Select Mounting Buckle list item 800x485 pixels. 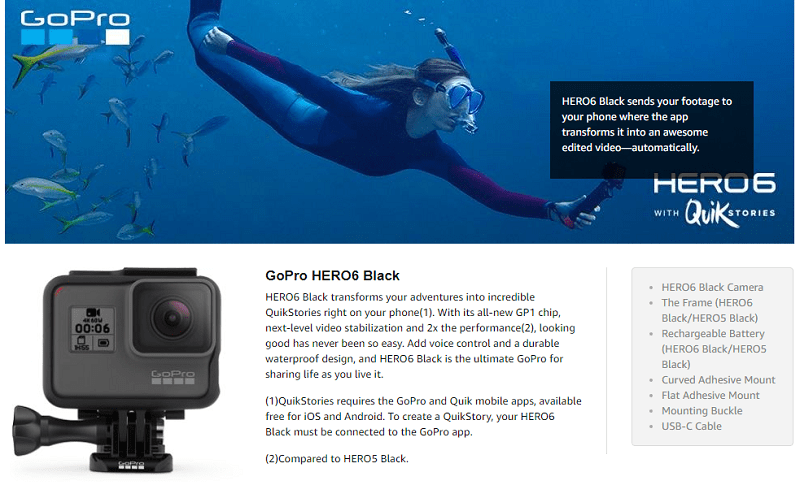[702, 411]
